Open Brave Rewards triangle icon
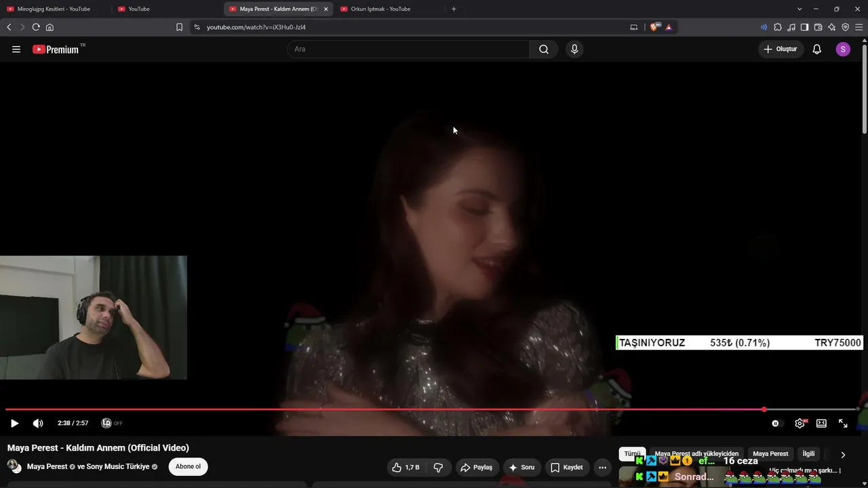 click(x=669, y=27)
